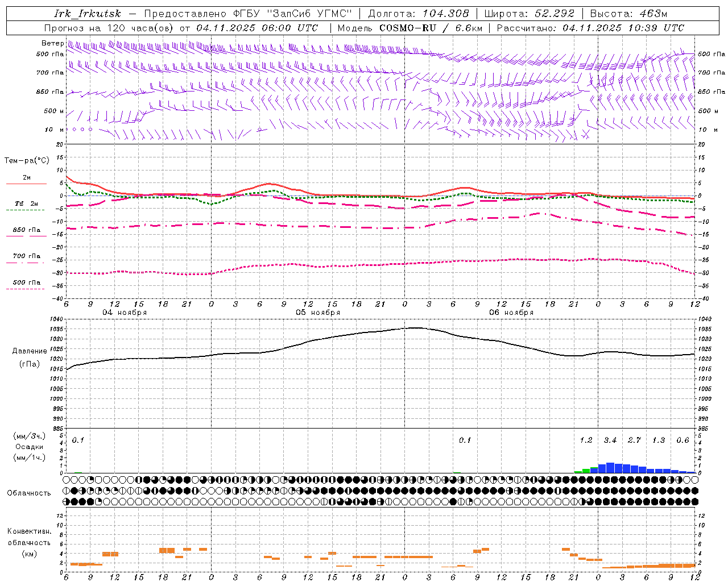Click the 04 ноября date label

[125, 313]
